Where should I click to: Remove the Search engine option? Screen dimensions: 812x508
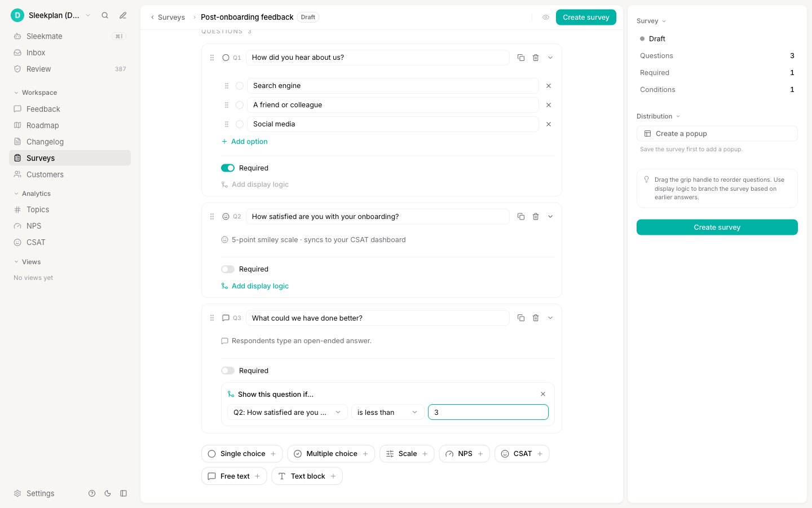click(x=549, y=86)
